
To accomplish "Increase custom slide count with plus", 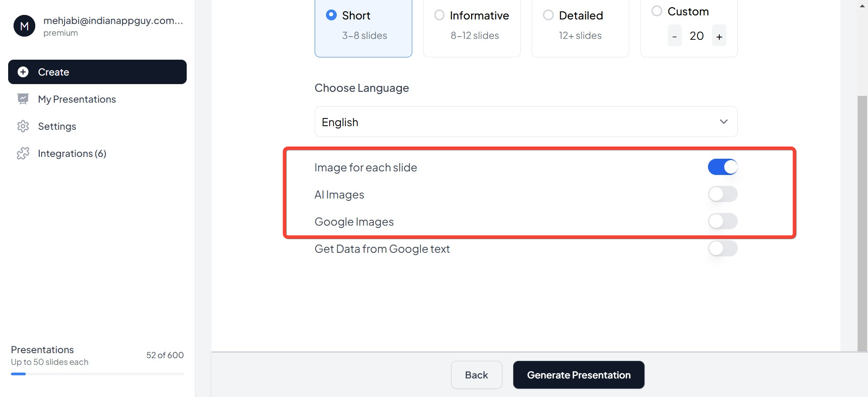I will [719, 36].
